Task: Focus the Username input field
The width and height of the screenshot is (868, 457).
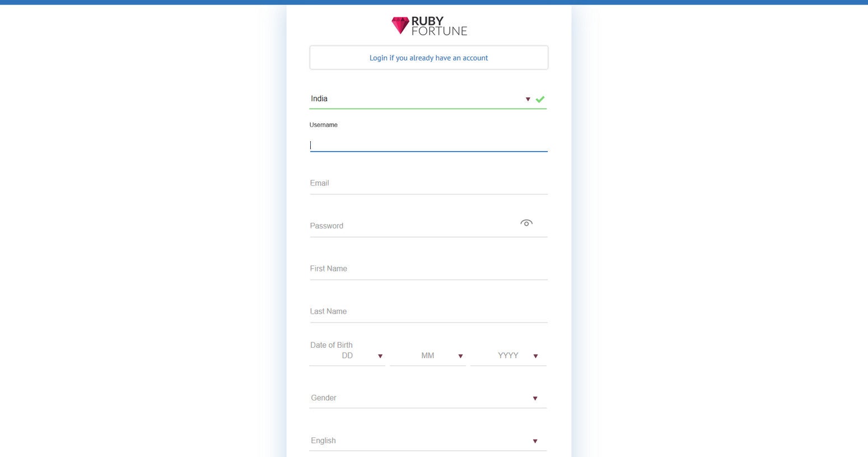Action: pyautogui.click(x=428, y=144)
